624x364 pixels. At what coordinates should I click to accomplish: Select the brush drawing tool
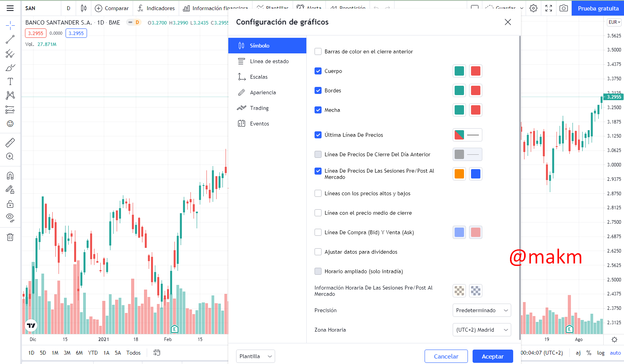[10, 68]
